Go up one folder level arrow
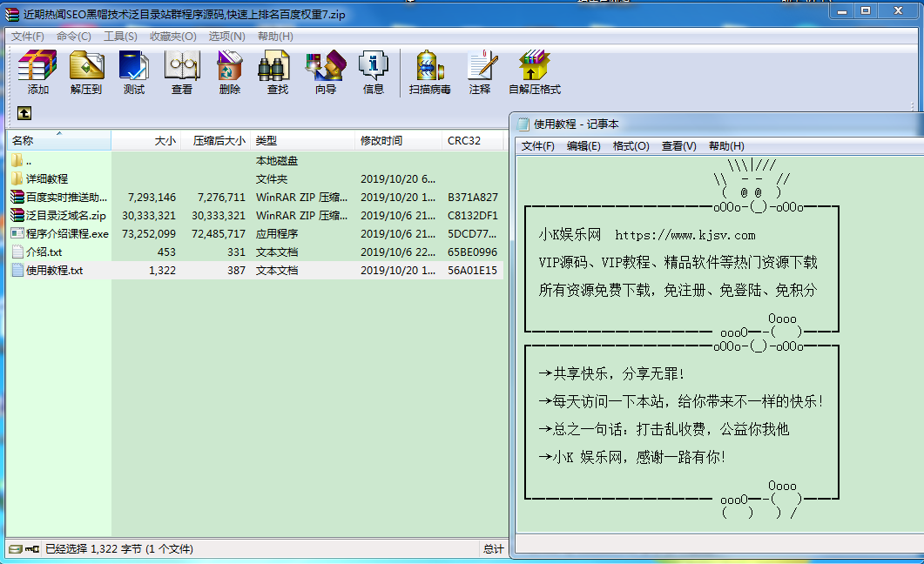 [x=24, y=113]
